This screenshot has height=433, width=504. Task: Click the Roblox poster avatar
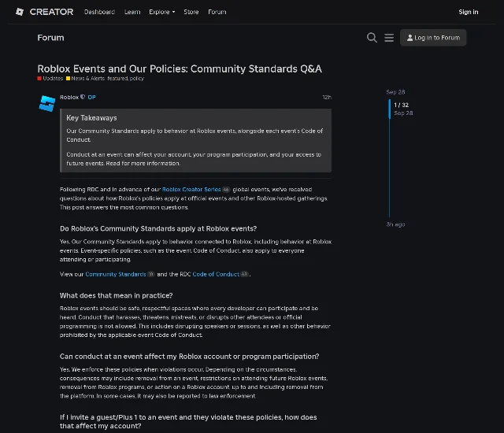(x=47, y=104)
